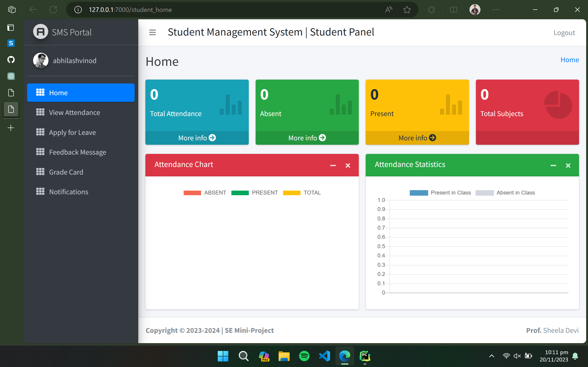Click the user profile avatar in sidebar
Screen dimensions: 588x367
[x=40, y=60]
